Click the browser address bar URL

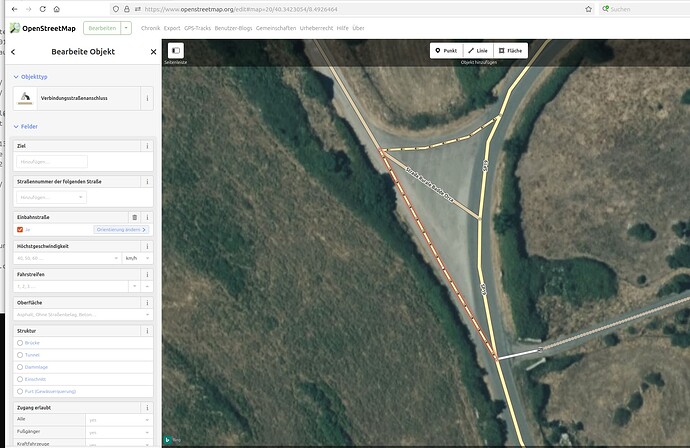pos(241,9)
